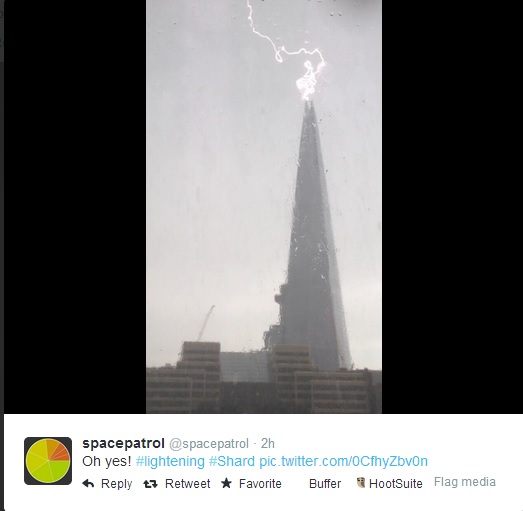Click the 2h tweet timestamp
Viewport: 523px width, 511px height.
[x=268, y=444]
